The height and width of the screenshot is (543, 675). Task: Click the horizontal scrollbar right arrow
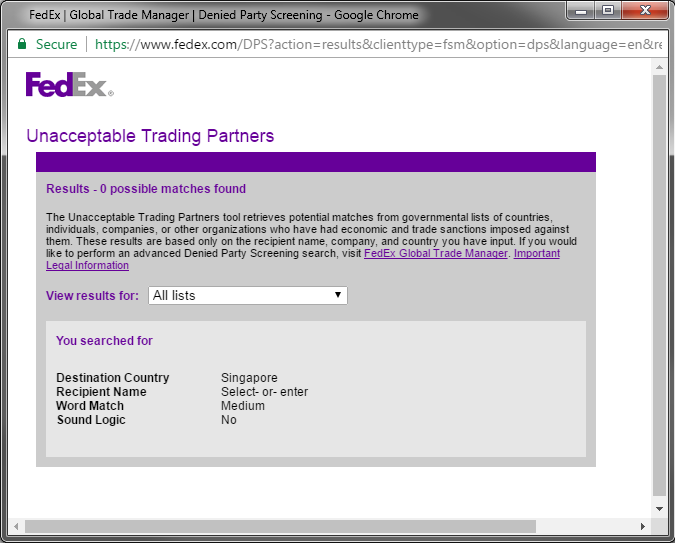(x=643, y=526)
